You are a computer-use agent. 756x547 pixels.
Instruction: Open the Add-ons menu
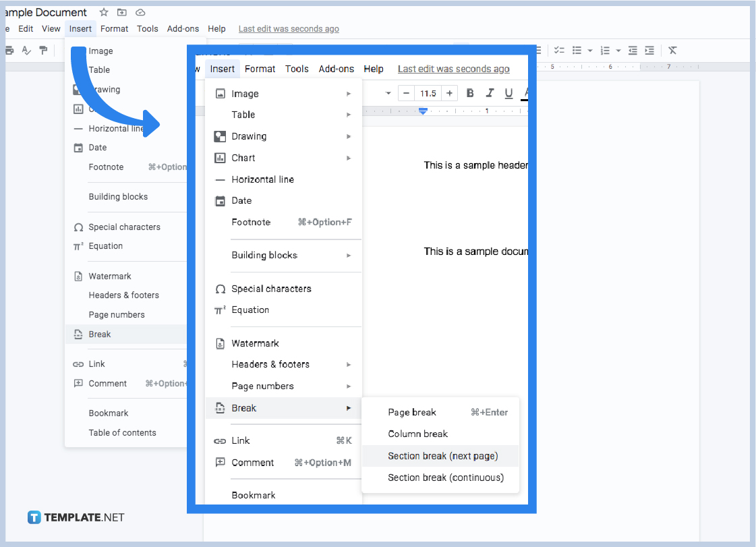[337, 68]
